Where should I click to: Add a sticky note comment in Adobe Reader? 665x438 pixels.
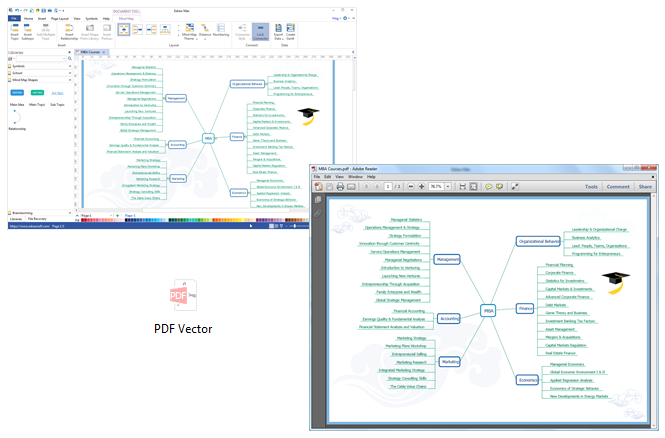pyautogui.click(x=489, y=186)
